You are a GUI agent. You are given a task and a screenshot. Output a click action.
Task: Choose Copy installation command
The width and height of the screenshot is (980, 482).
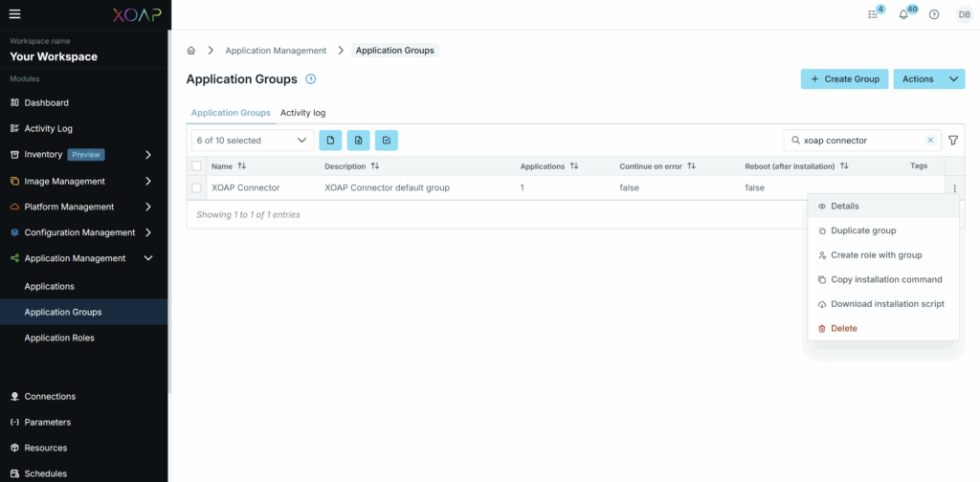(883, 279)
